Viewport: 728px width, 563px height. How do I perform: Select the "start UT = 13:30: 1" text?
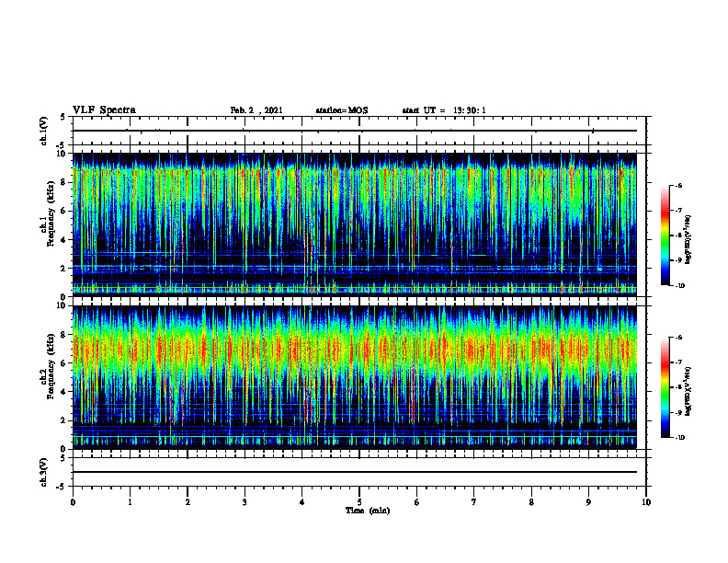(x=444, y=110)
